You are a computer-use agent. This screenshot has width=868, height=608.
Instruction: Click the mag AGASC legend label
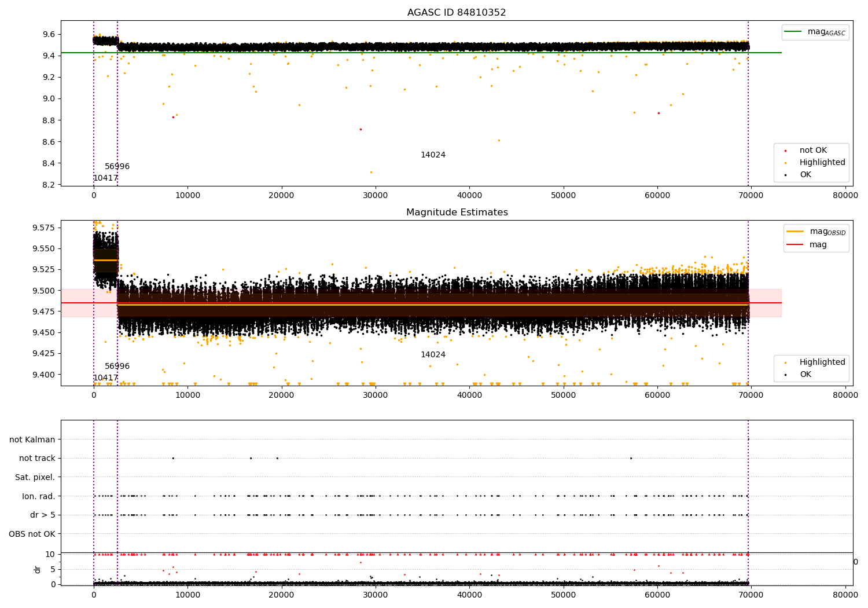tap(826, 32)
